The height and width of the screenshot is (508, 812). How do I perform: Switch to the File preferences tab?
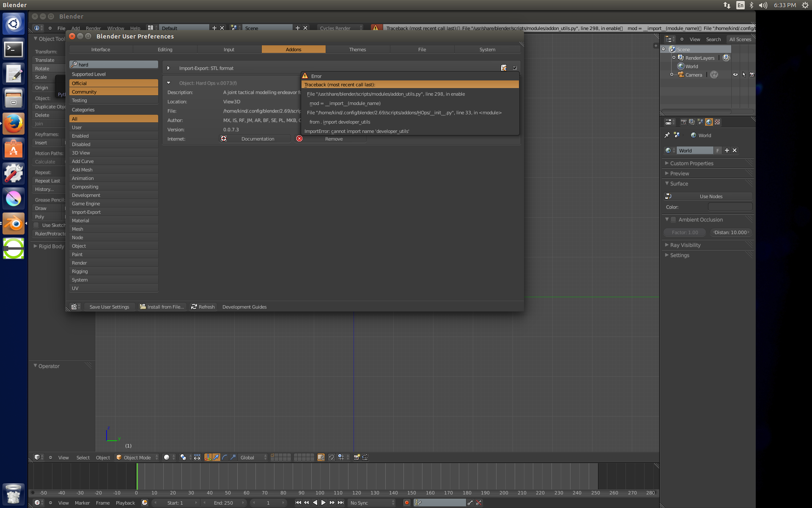coord(422,50)
